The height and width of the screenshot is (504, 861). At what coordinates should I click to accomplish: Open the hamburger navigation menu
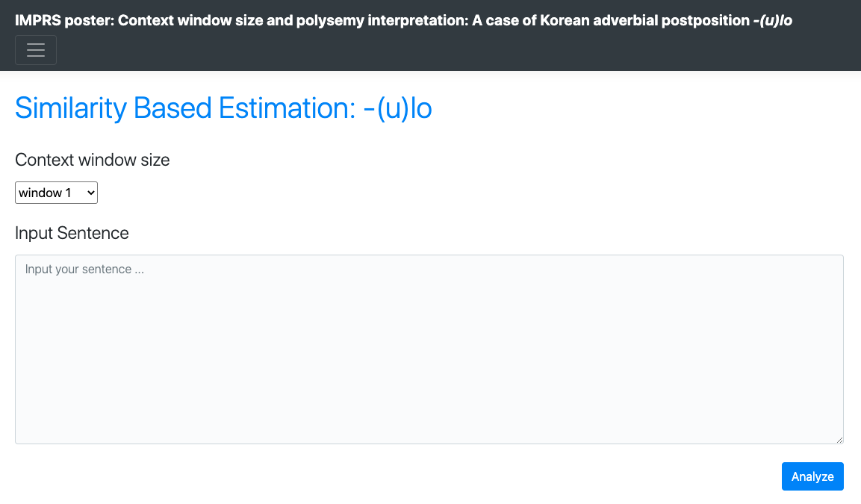(x=36, y=50)
